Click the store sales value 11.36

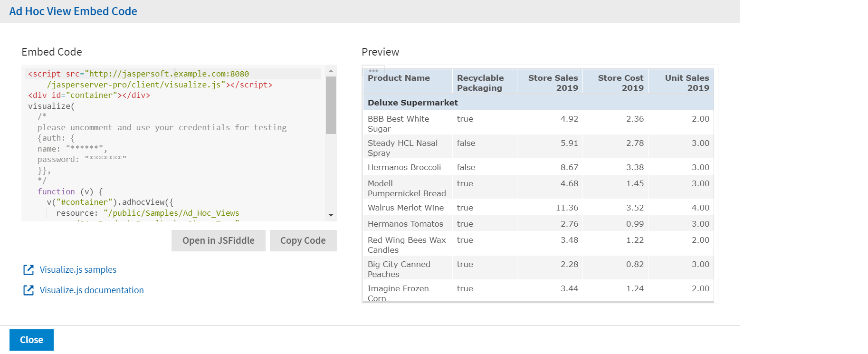point(567,208)
